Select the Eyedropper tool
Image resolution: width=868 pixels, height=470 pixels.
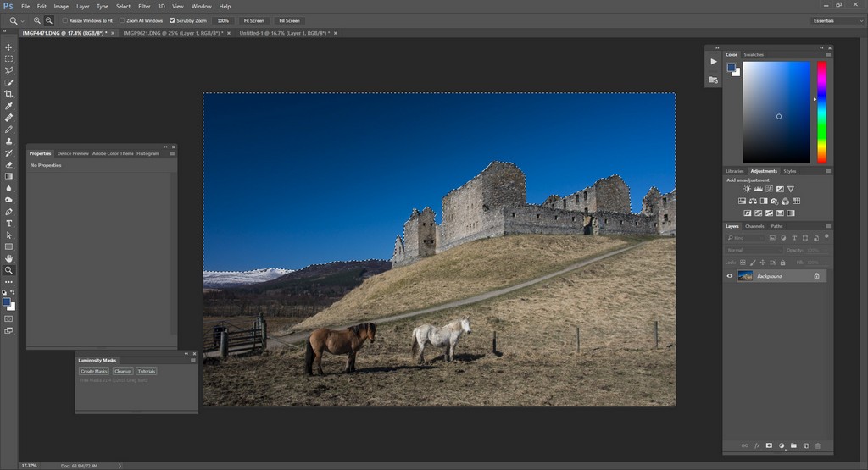[9, 106]
